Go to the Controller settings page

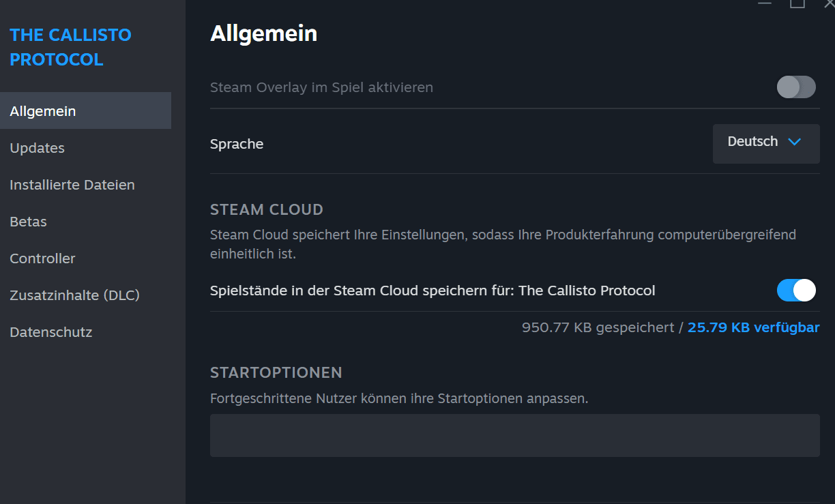42,258
